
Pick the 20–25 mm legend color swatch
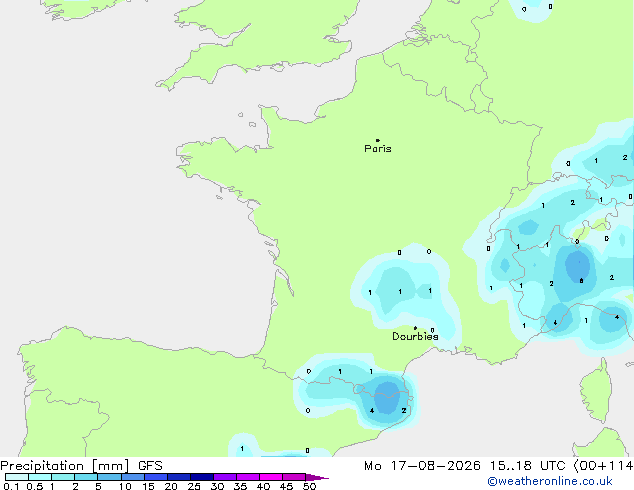pyautogui.click(x=179, y=477)
